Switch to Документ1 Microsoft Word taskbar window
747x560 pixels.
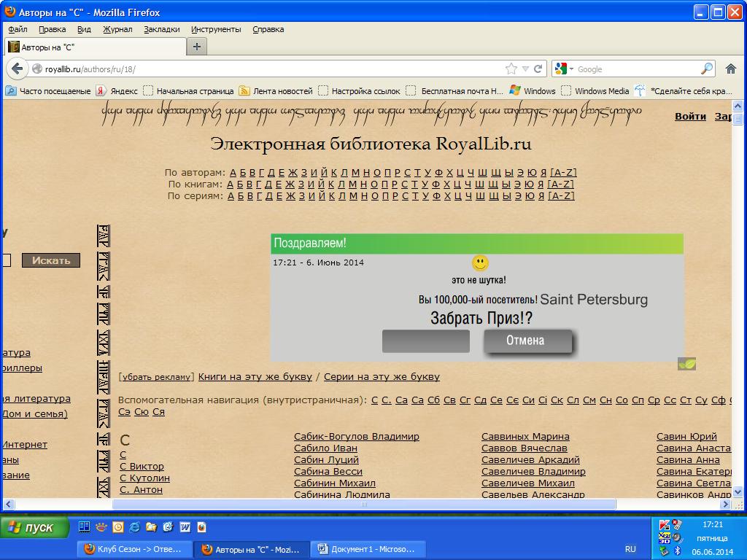pos(368,549)
